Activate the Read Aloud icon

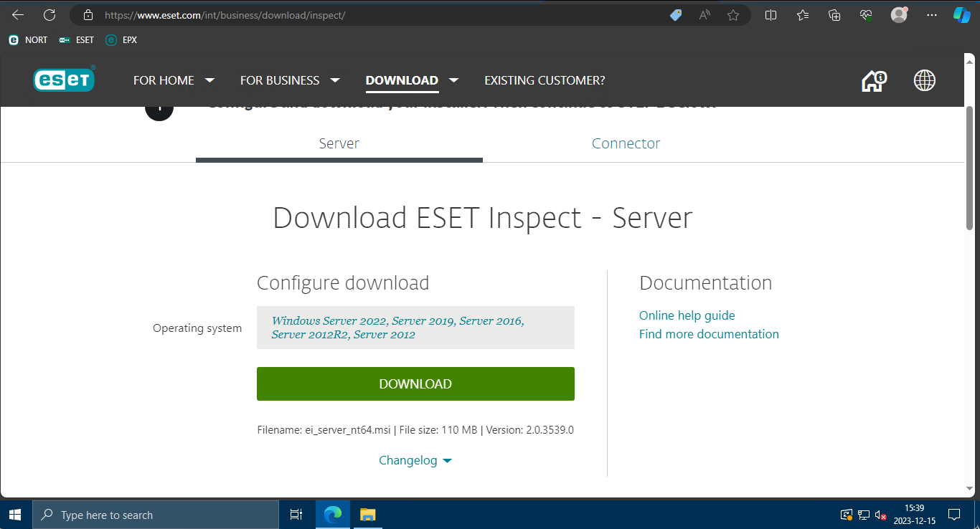[705, 15]
